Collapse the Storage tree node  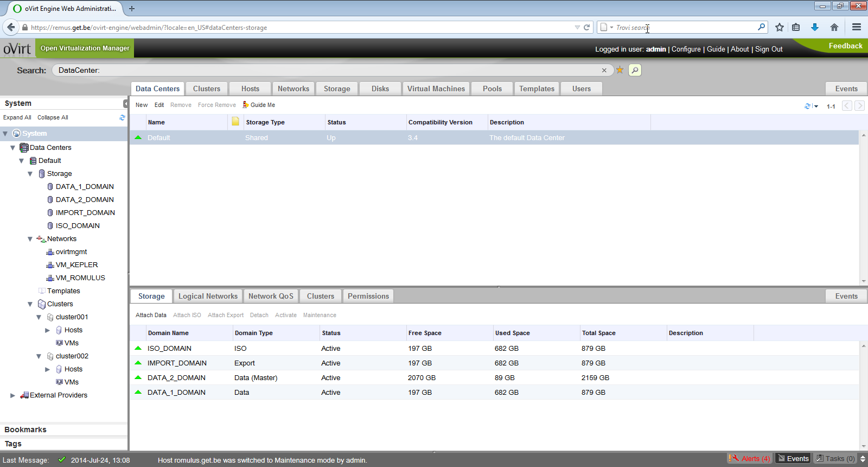[30, 174]
